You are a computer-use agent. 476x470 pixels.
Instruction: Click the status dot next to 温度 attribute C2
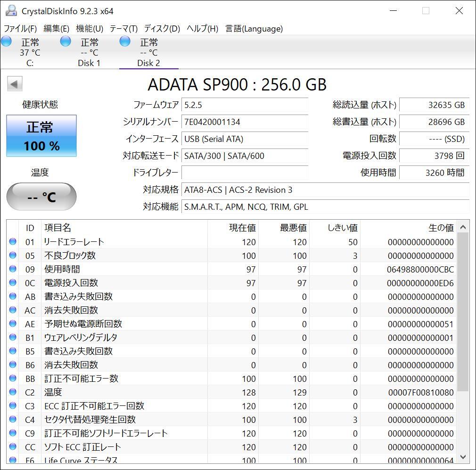coord(13,392)
